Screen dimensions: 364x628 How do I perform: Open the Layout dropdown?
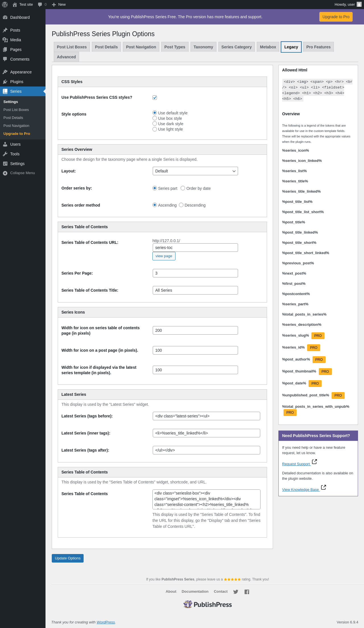(195, 171)
